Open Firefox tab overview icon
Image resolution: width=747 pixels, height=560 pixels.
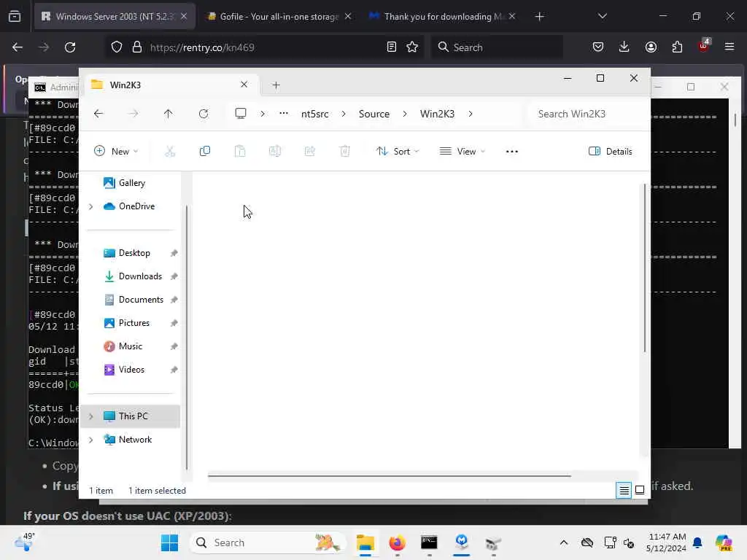tap(15, 17)
